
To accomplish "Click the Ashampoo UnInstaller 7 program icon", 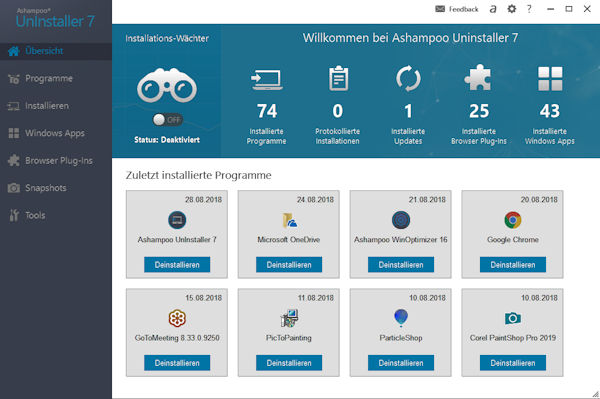I will pos(177,220).
